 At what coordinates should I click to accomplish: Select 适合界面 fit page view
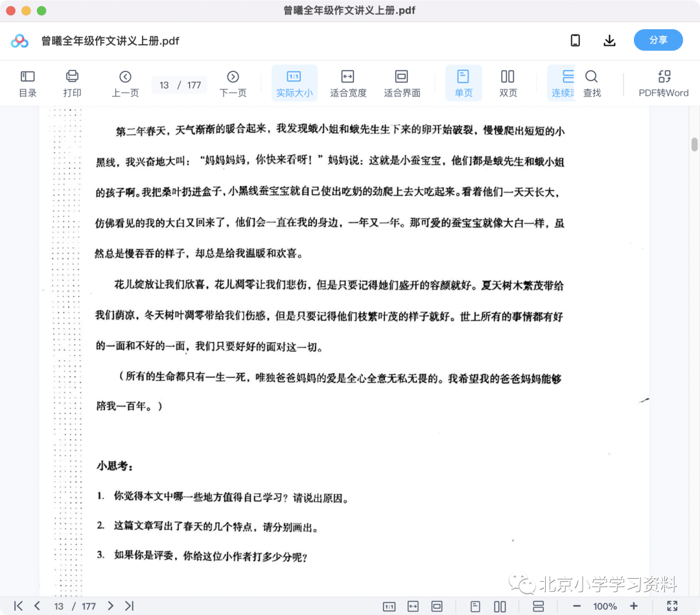click(x=402, y=83)
